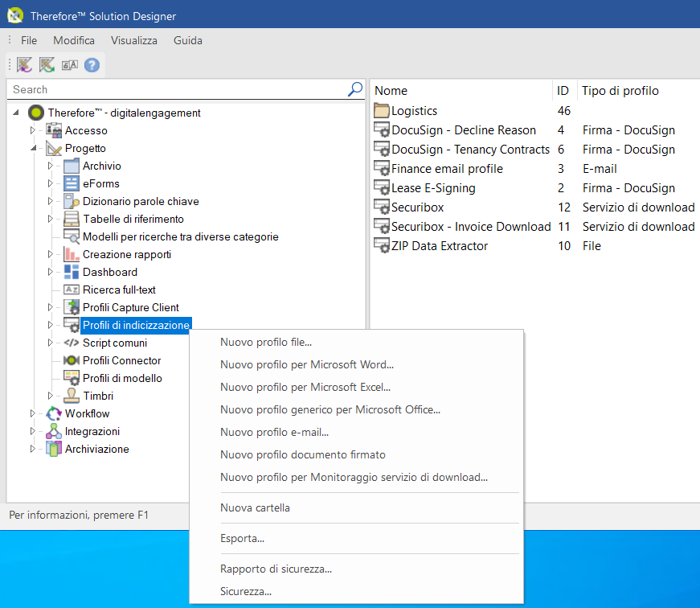
Task: Select the Finance email profile row
Action: (536, 169)
